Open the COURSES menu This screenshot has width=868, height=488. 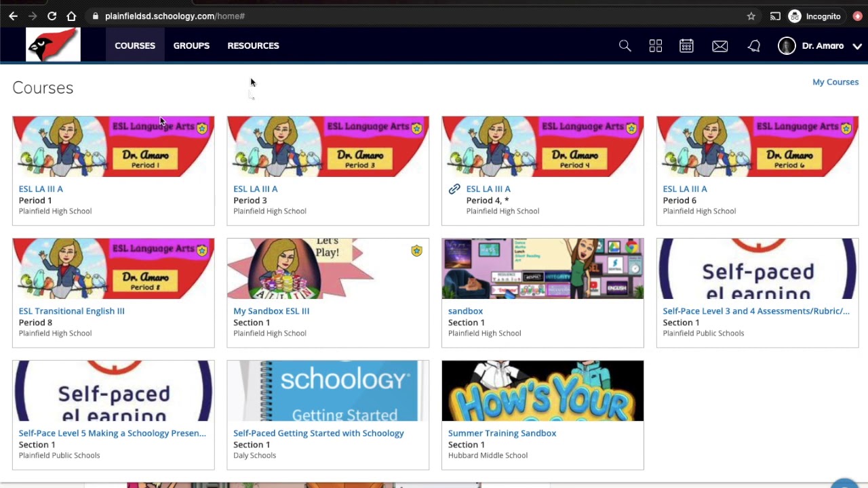pyautogui.click(x=135, y=45)
